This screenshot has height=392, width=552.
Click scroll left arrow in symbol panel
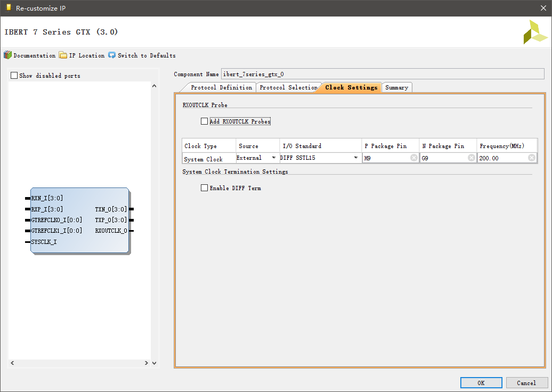pos(12,363)
